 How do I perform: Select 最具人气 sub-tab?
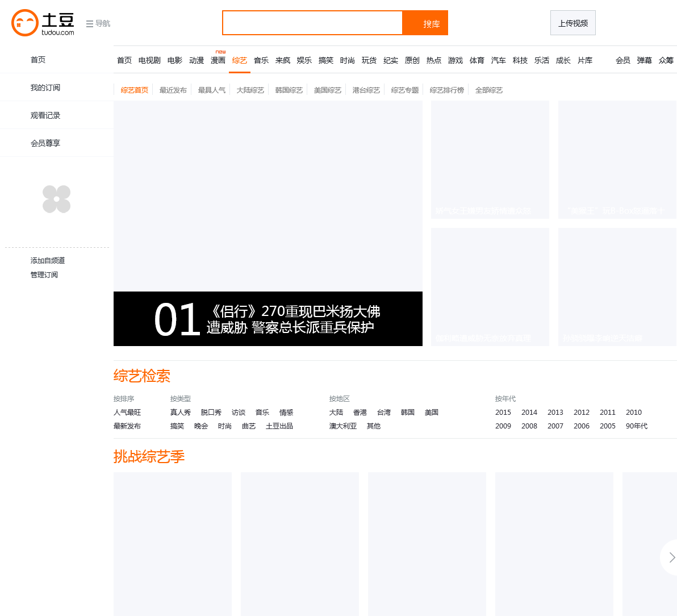pos(211,90)
